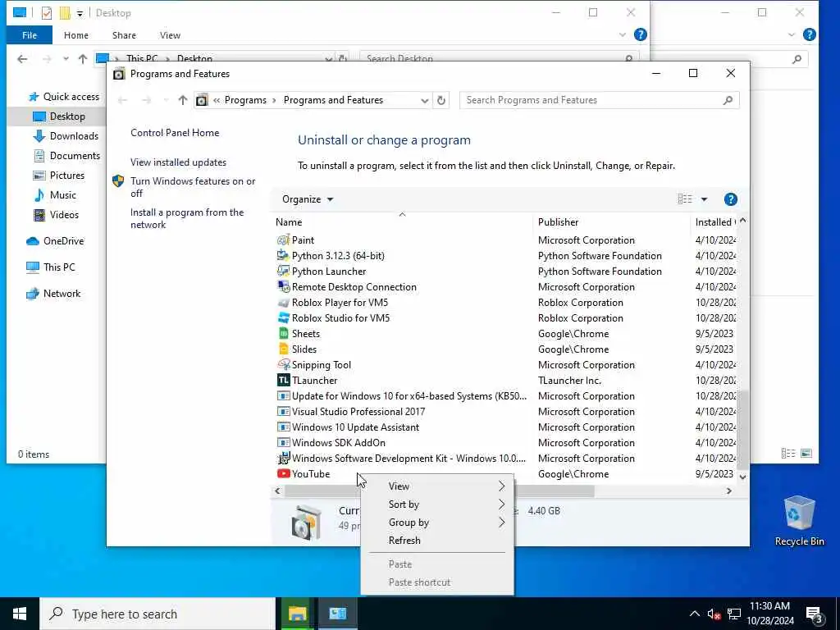
Task: Expand the address bar history dropdown
Action: click(424, 100)
